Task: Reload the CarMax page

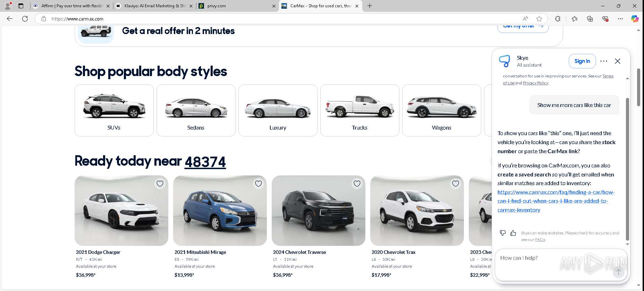Action: tap(25, 19)
